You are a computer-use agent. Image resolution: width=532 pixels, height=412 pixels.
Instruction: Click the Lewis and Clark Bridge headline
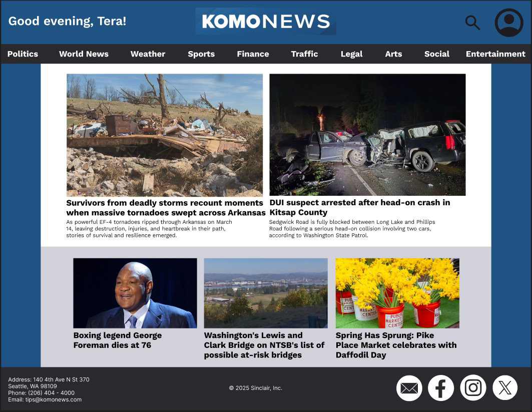click(x=264, y=345)
